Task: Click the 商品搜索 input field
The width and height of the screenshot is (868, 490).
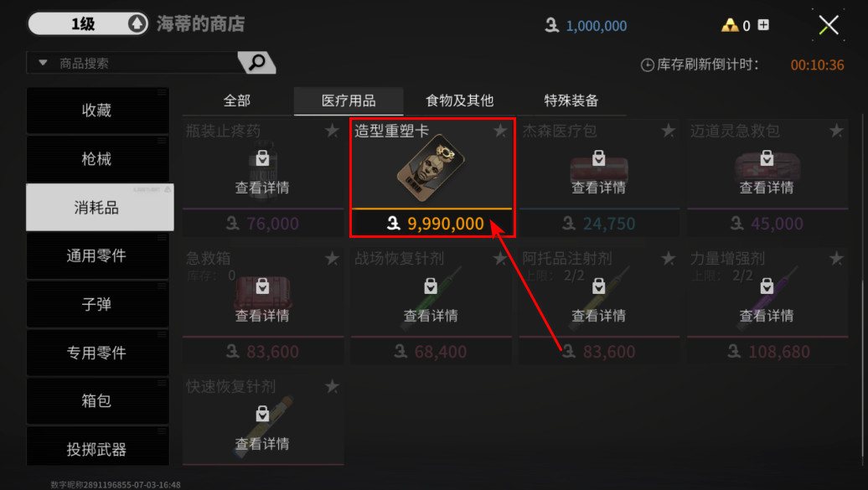Action: click(147, 63)
